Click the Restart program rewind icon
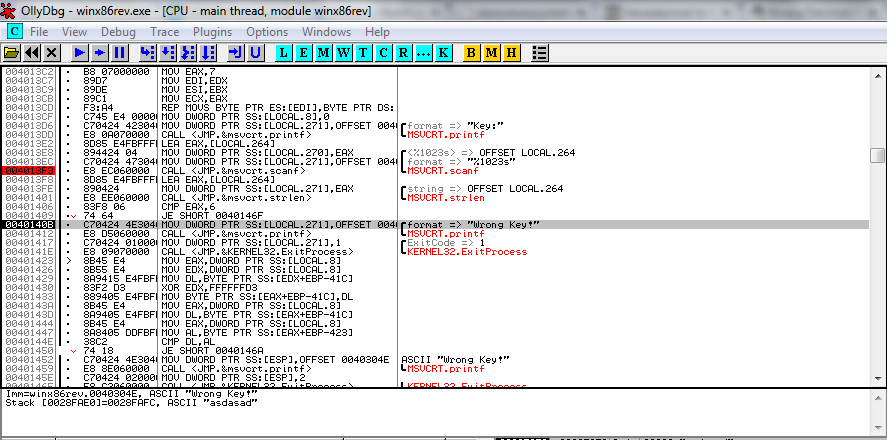Screen dimensions: 887x440 pos(32,53)
